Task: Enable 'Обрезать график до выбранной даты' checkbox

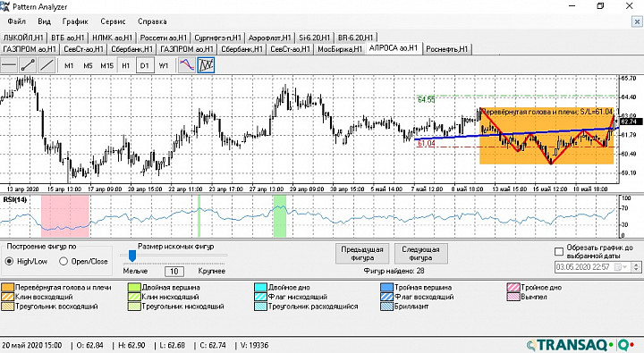Action: pos(559,251)
